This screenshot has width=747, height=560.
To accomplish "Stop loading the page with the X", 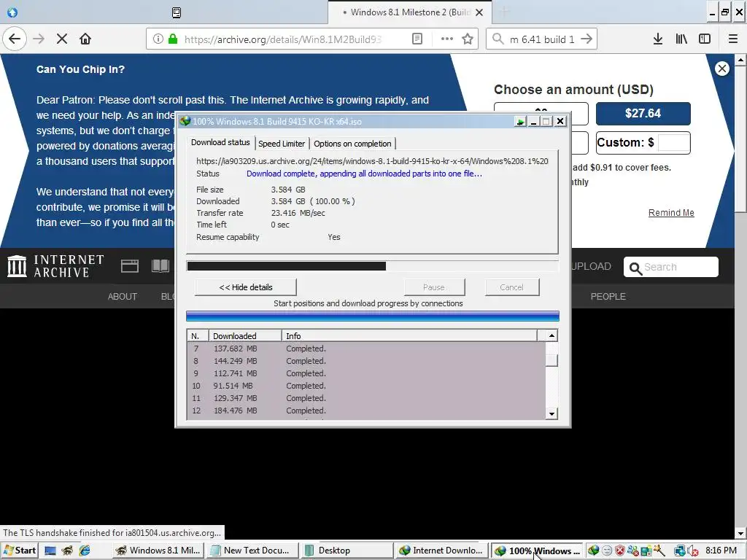I will coord(62,39).
